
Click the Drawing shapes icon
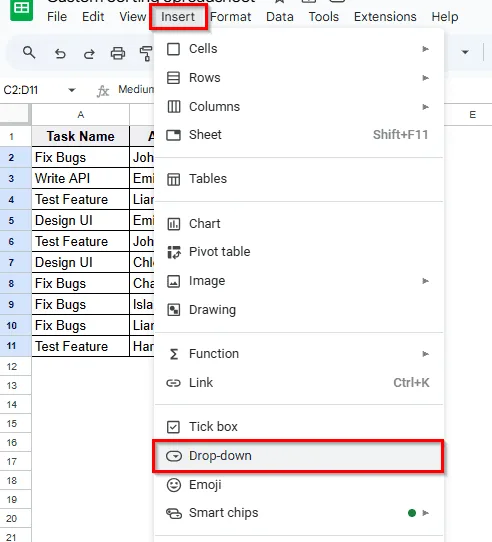pos(174,310)
